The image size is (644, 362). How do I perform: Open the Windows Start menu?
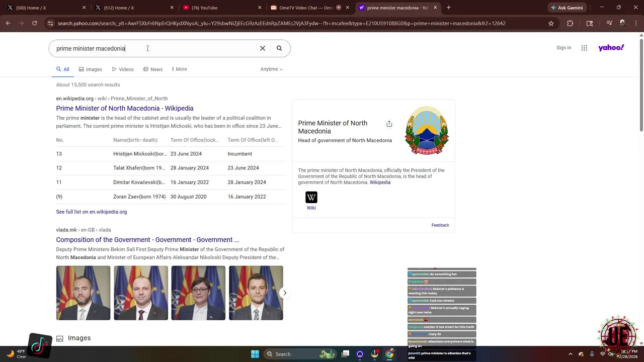pos(255,354)
